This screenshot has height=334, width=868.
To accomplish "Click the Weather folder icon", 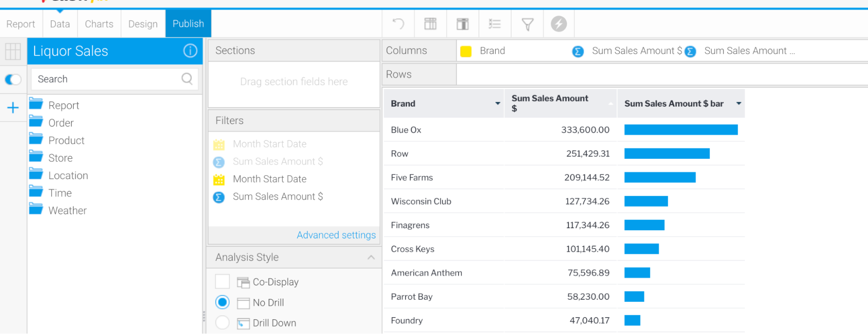I will click(x=36, y=209).
